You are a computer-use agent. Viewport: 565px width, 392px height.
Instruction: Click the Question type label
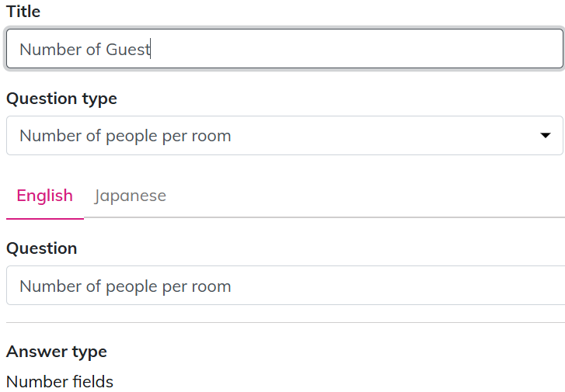point(61,99)
